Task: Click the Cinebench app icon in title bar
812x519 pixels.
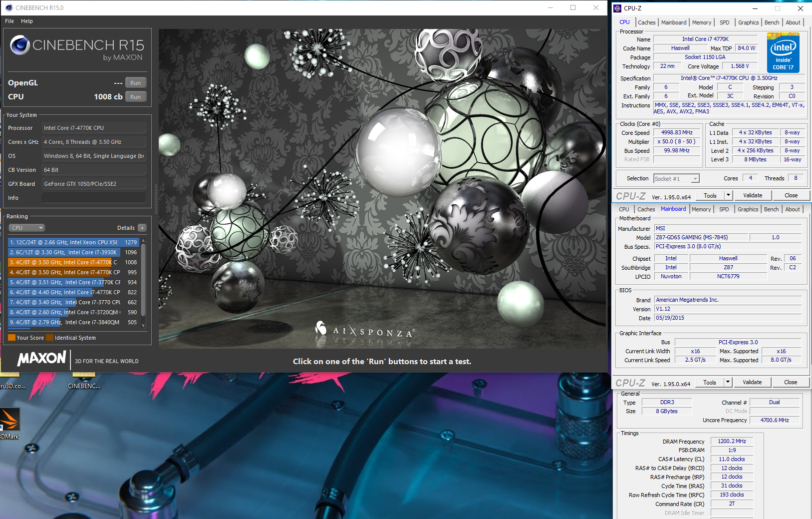Action: (8, 7)
